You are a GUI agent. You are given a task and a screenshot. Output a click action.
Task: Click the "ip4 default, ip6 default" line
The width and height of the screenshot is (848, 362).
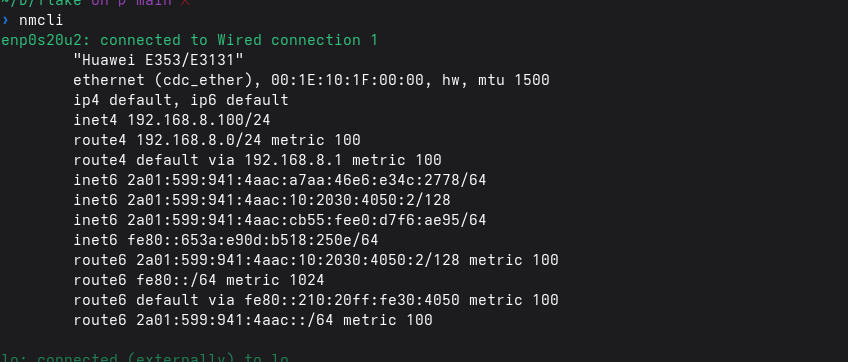click(181, 100)
